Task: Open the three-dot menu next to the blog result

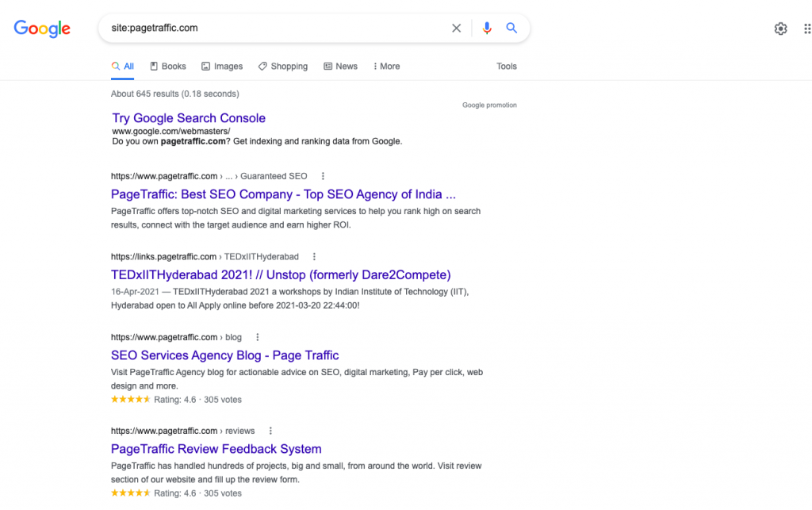Action: coord(257,336)
